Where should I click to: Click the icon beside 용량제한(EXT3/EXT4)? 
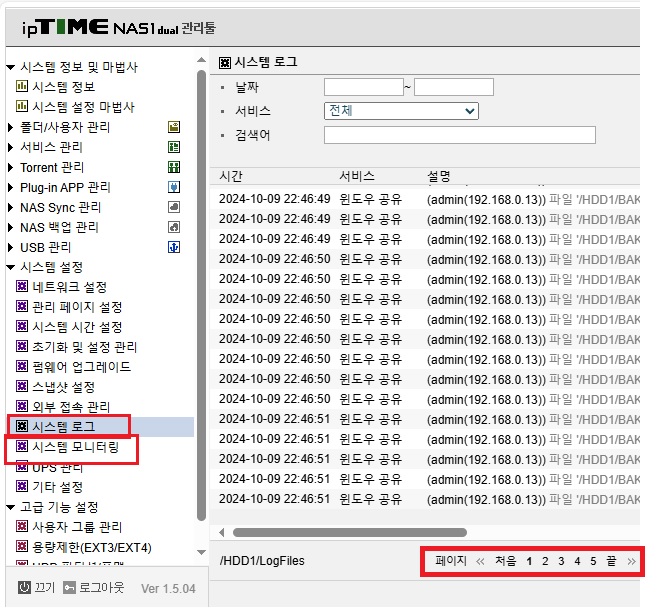[22, 547]
